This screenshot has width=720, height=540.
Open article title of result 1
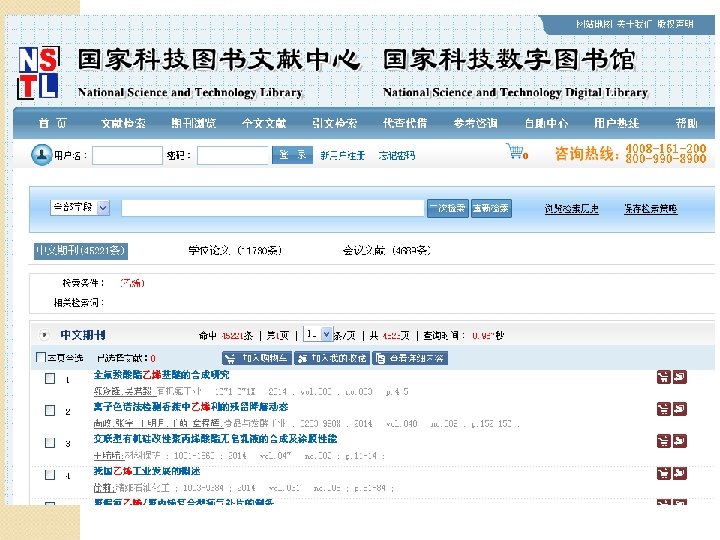tap(161, 375)
